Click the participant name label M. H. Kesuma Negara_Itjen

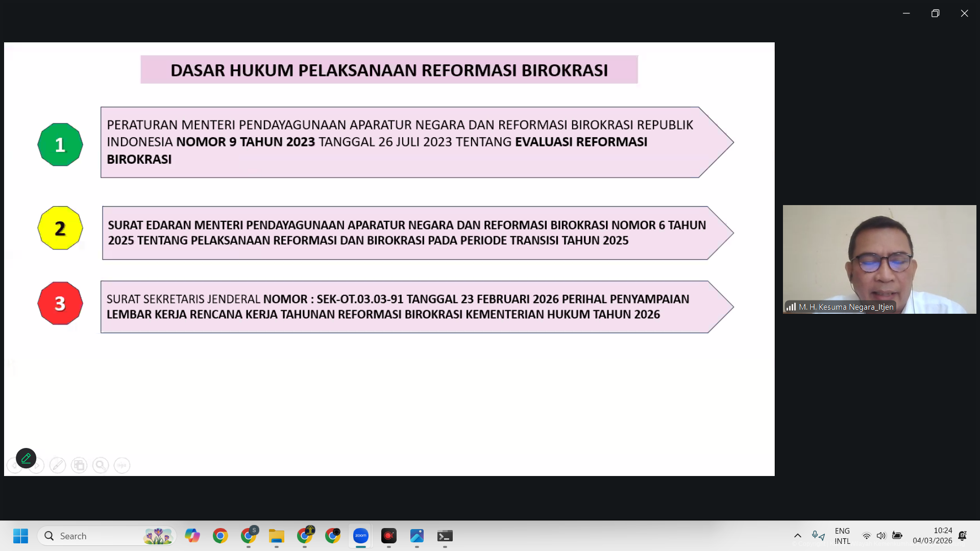pyautogui.click(x=842, y=307)
